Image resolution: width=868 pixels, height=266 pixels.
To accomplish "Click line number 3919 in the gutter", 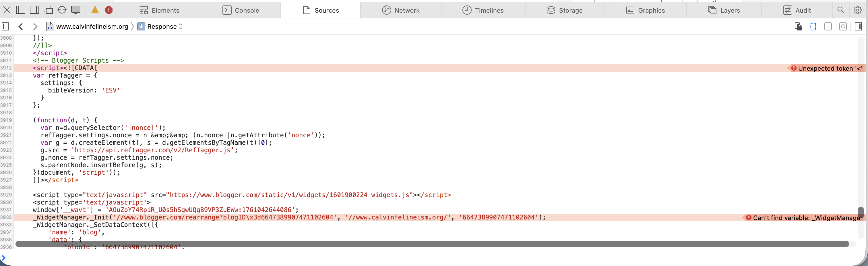I will (x=6, y=120).
